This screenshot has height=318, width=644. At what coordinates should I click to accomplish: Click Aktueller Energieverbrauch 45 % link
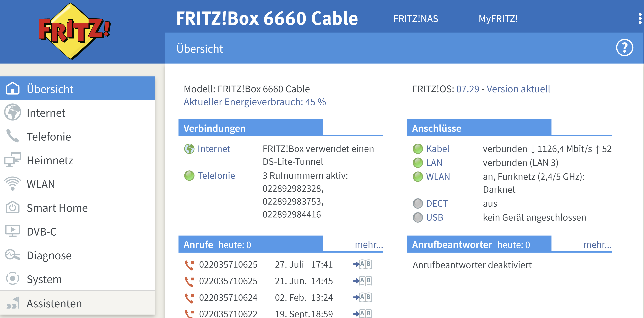pyautogui.click(x=255, y=102)
